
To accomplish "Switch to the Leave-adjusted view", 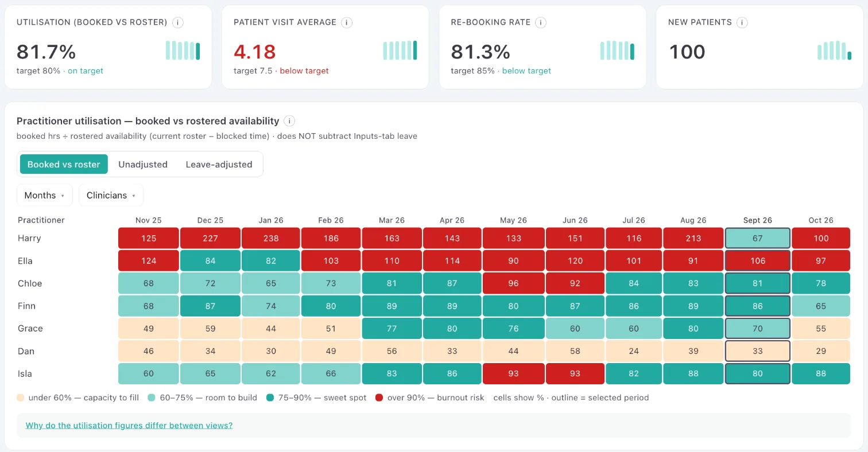I will click(219, 164).
